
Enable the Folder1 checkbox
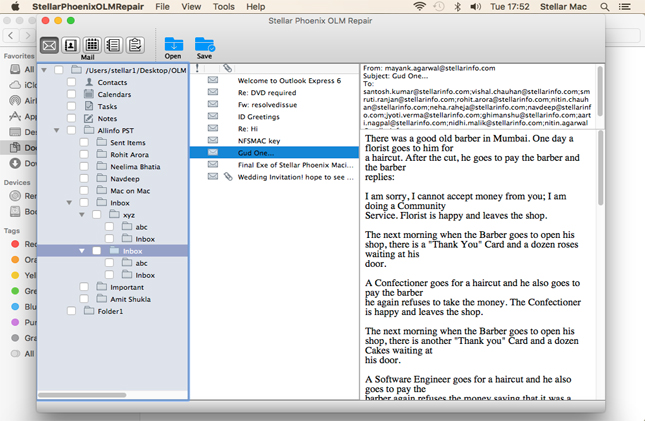tap(72, 311)
